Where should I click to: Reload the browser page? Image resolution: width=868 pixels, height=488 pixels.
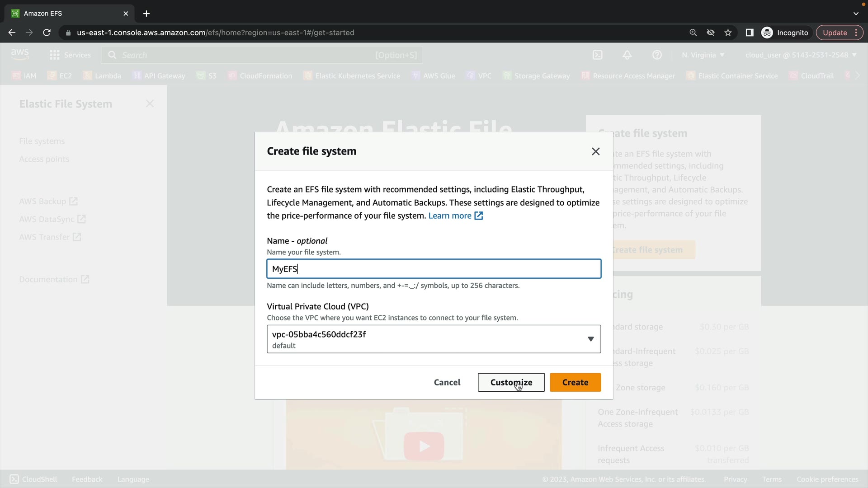click(x=47, y=33)
